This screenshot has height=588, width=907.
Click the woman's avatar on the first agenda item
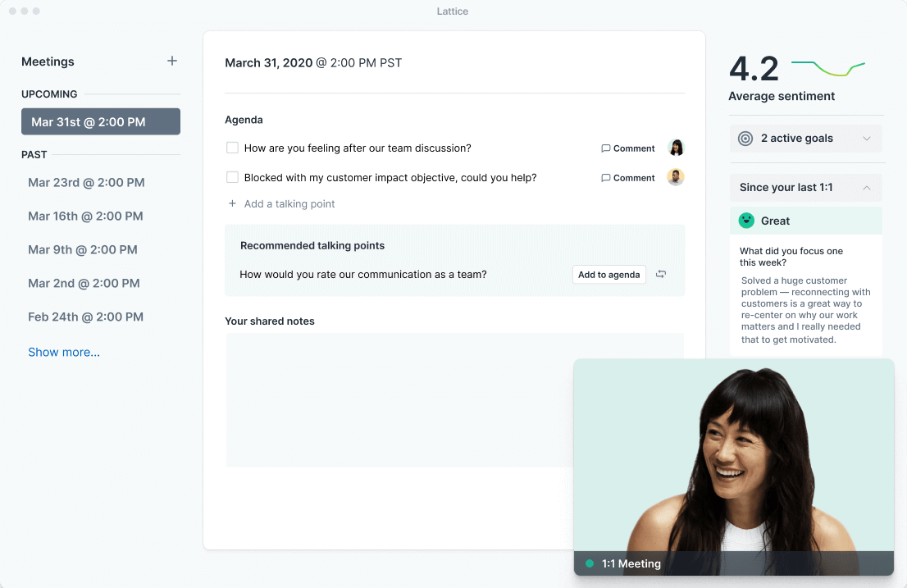[676, 148]
